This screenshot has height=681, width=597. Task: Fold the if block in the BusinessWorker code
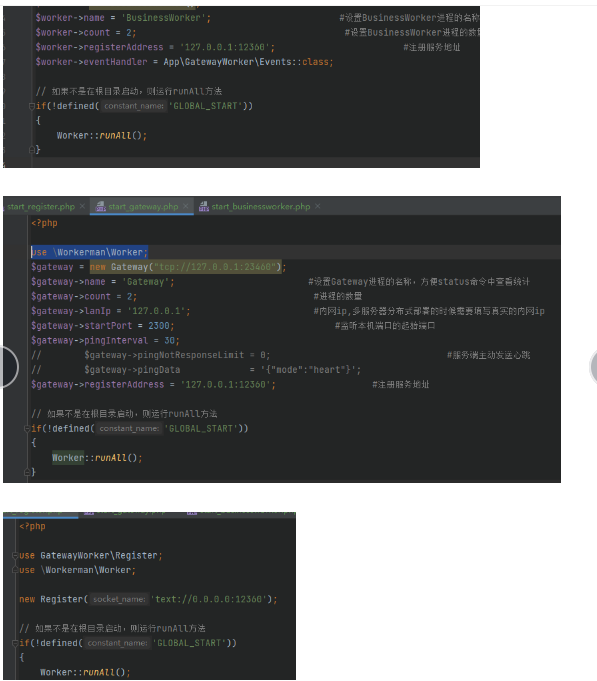point(31,106)
